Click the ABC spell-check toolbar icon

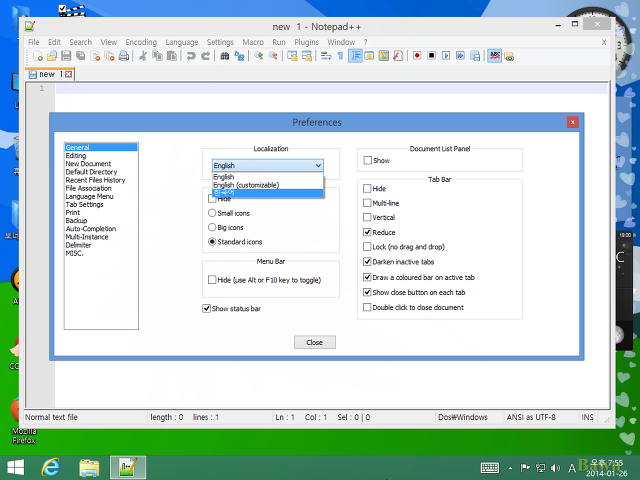[494, 56]
